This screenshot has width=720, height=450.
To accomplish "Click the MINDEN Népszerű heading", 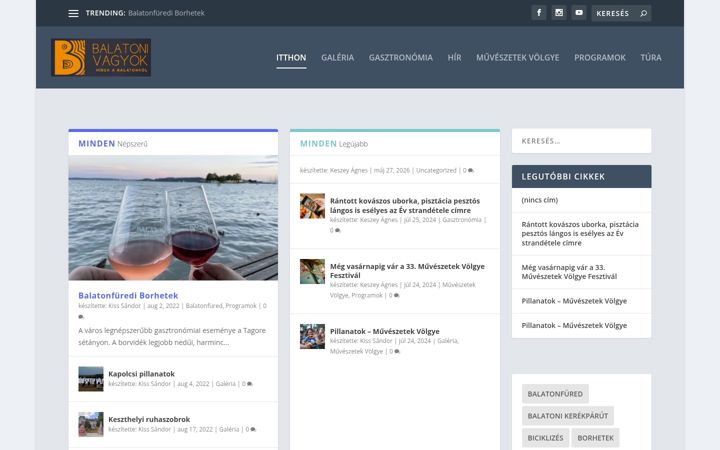I will 113,144.
